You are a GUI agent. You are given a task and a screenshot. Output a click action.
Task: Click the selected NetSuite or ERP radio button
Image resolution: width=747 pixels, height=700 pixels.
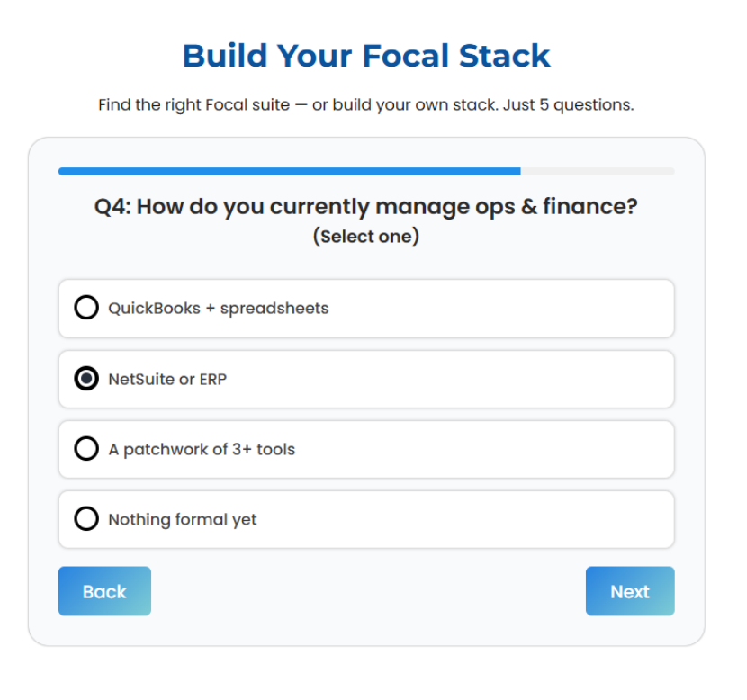86,379
